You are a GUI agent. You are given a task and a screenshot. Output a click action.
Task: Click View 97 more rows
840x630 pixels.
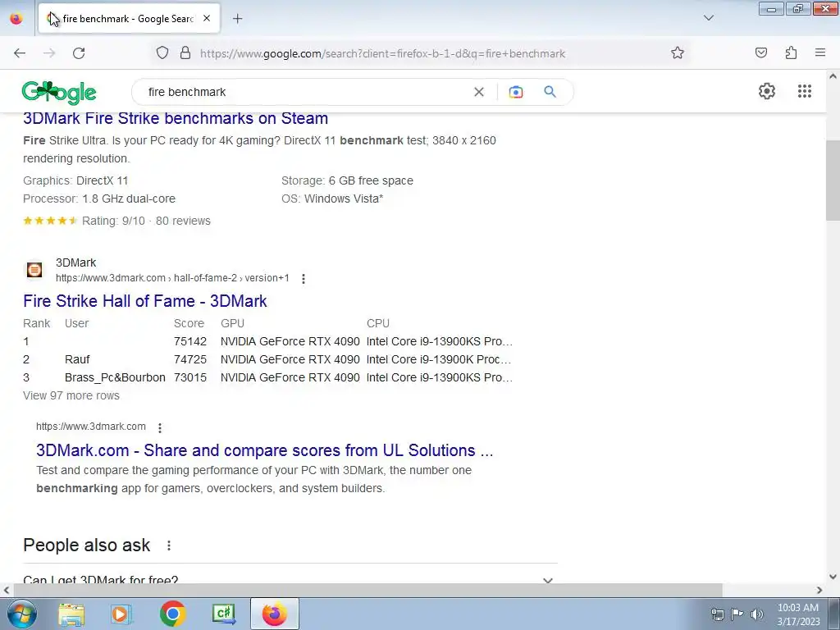tap(71, 396)
